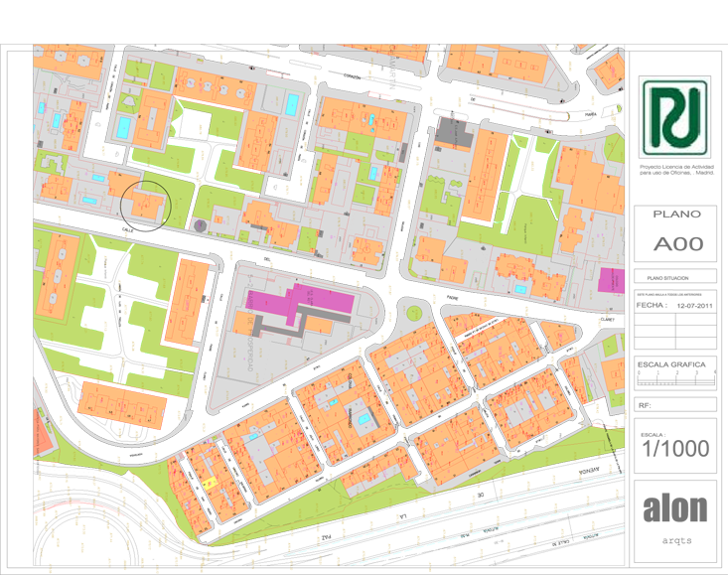Click the dark gray octagonal structure

coord(202,226)
